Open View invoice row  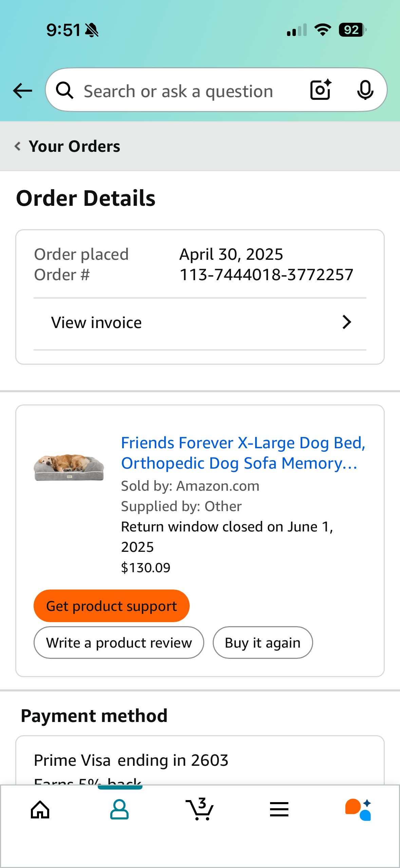coord(200,323)
